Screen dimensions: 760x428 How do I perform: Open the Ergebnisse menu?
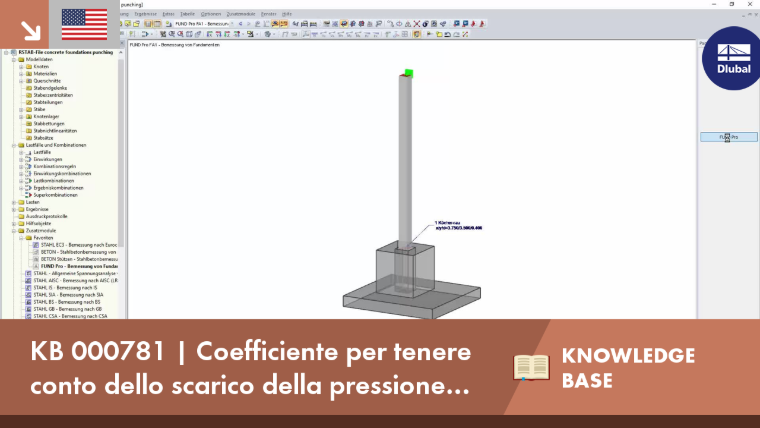pos(145,14)
